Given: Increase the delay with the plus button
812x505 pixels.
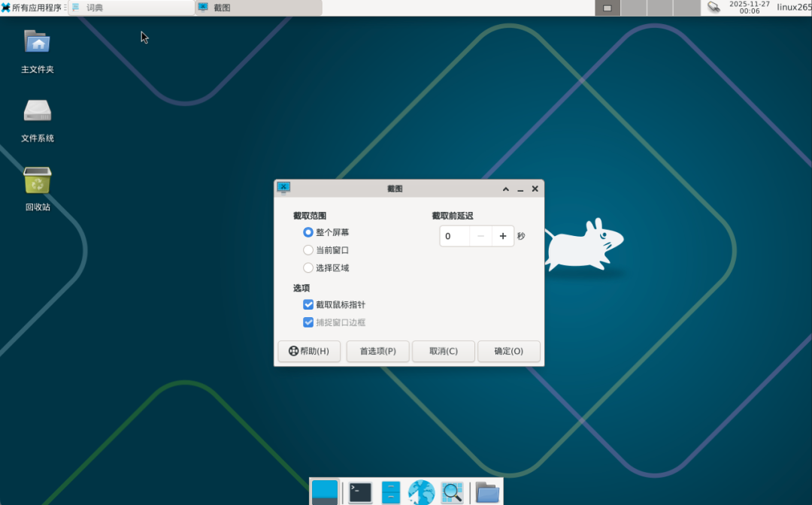Looking at the screenshot, I should [x=503, y=236].
